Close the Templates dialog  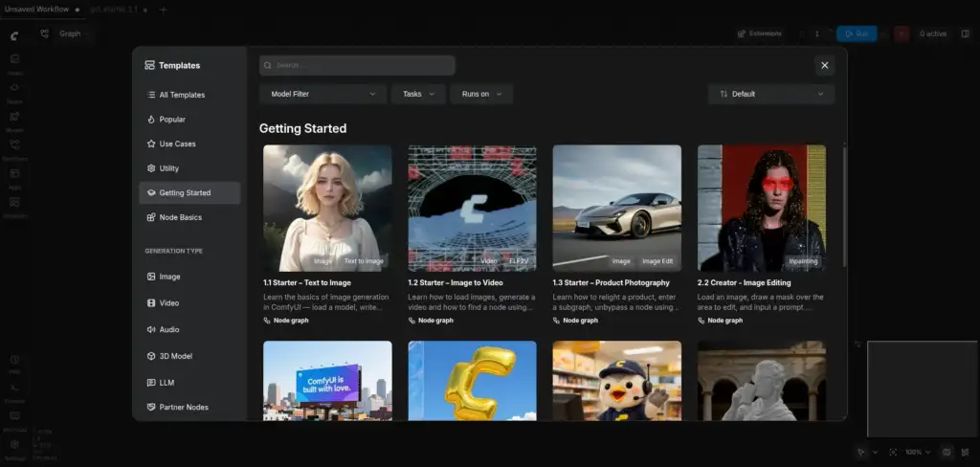point(824,65)
